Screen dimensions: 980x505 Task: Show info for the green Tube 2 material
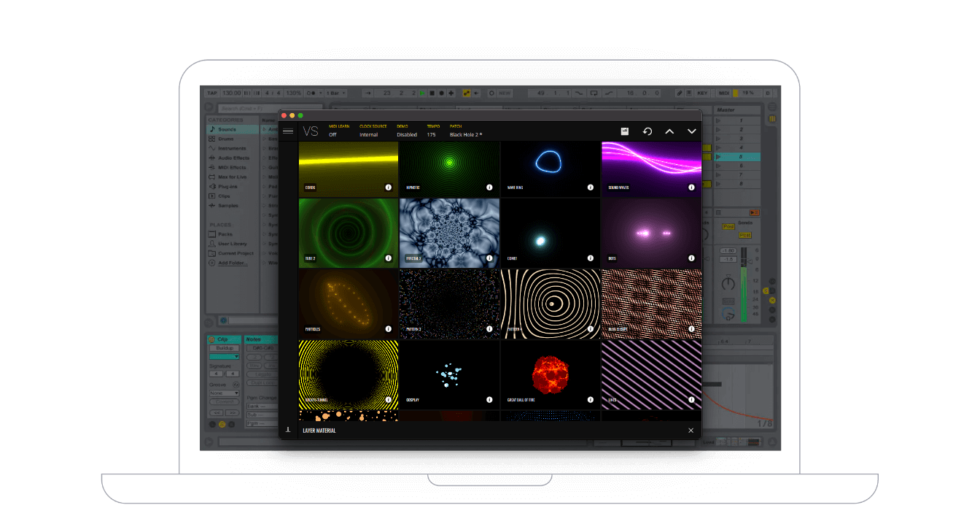tap(388, 258)
